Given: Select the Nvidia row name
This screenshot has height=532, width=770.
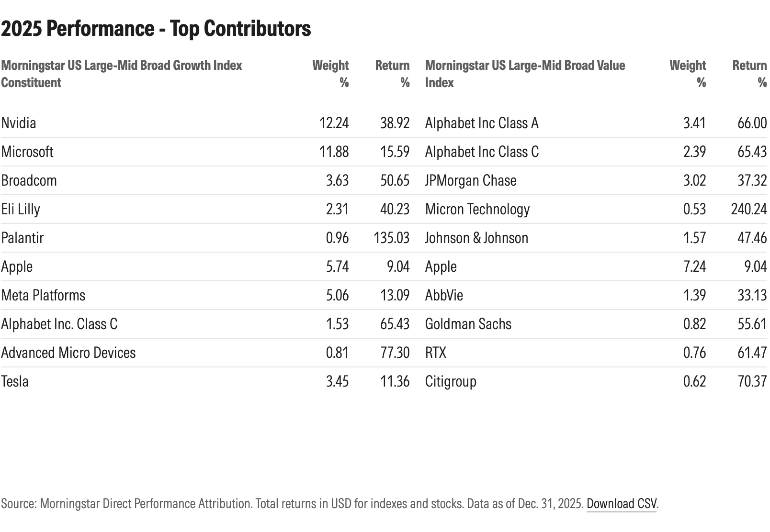Looking at the screenshot, I should click(x=19, y=123).
